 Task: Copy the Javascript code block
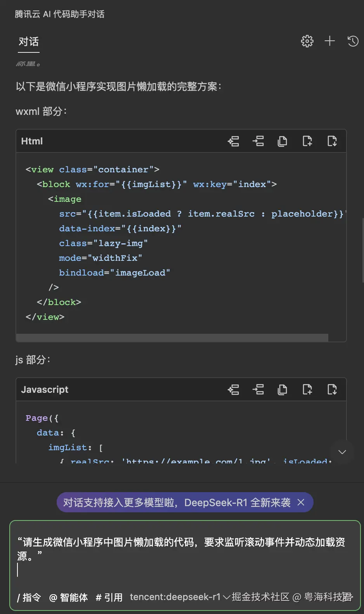click(x=283, y=389)
